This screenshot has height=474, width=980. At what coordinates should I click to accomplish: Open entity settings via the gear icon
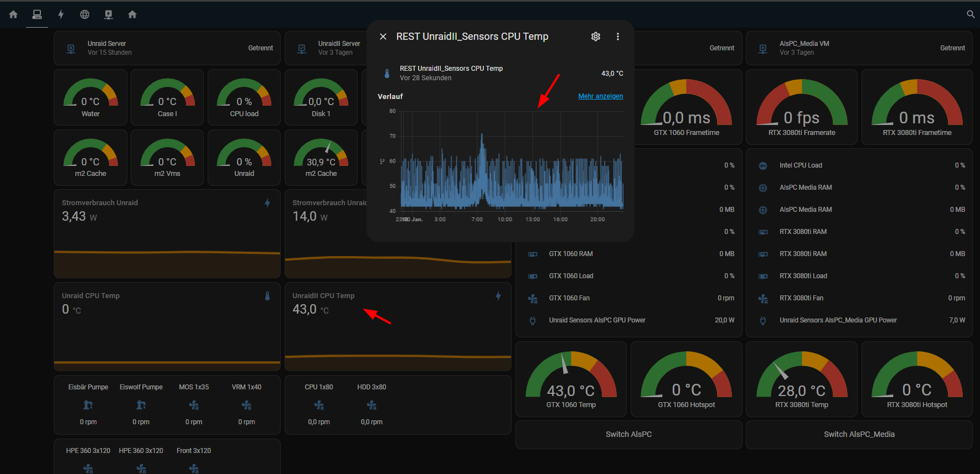coord(596,37)
